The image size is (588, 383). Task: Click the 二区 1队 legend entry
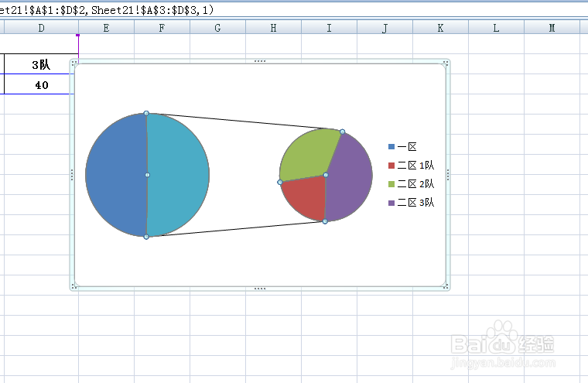(x=412, y=166)
